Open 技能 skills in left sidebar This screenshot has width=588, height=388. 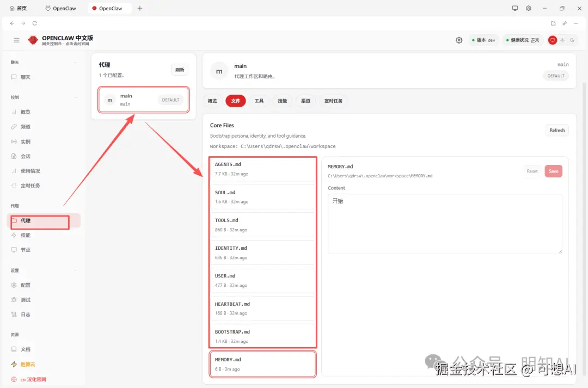pos(44,236)
